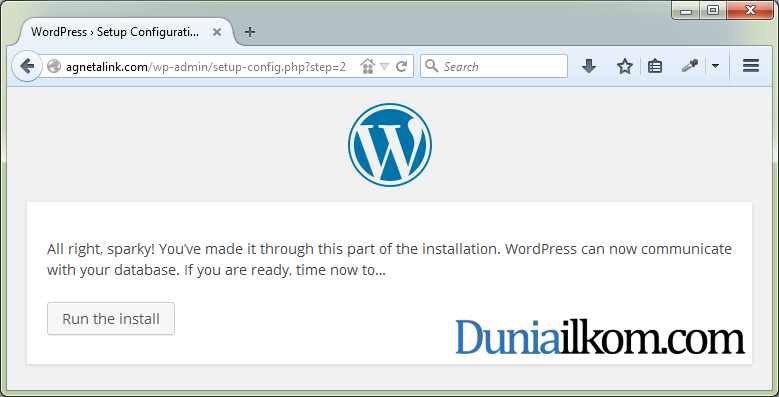Show bookmarks list icon
This screenshot has height=397, width=779.
pyautogui.click(x=655, y=66)
